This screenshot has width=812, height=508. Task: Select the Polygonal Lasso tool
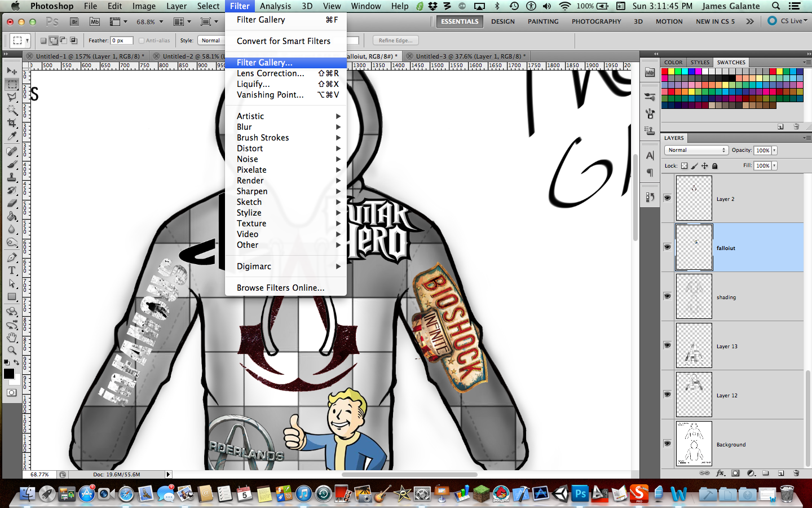(12, 97)
